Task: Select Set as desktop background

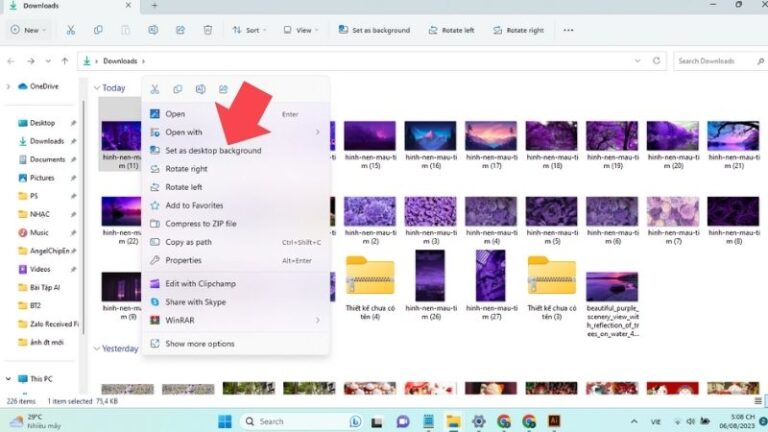Action: coord(213,151)
